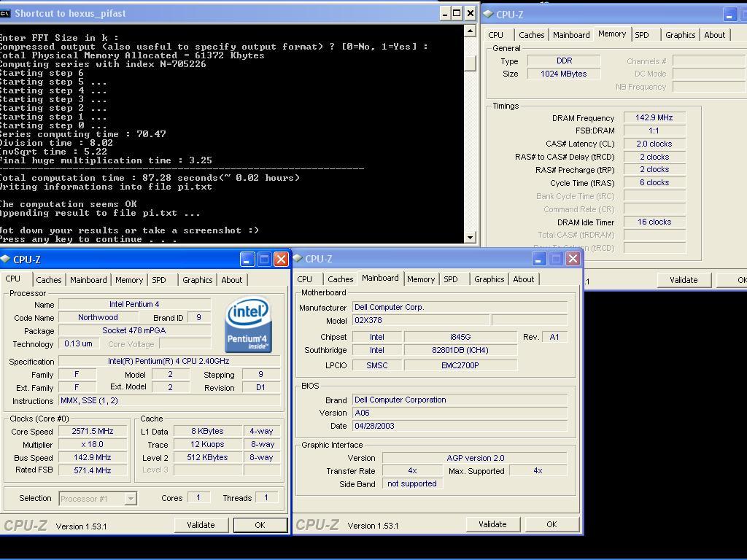Select Caches tab in Memory window
The height and width of the screenshot is (560, 747).
click(531, 35)
